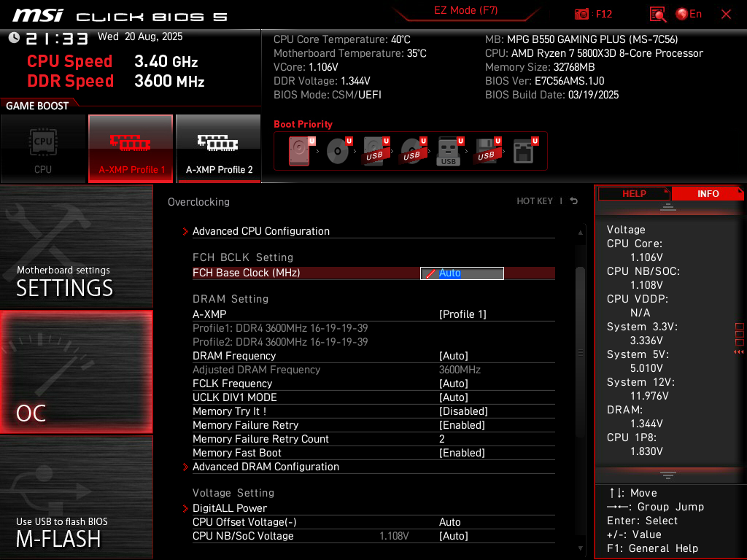The image size is (747, 560).
Task: Open the search icon in the title bar
Action: [657, 14]
